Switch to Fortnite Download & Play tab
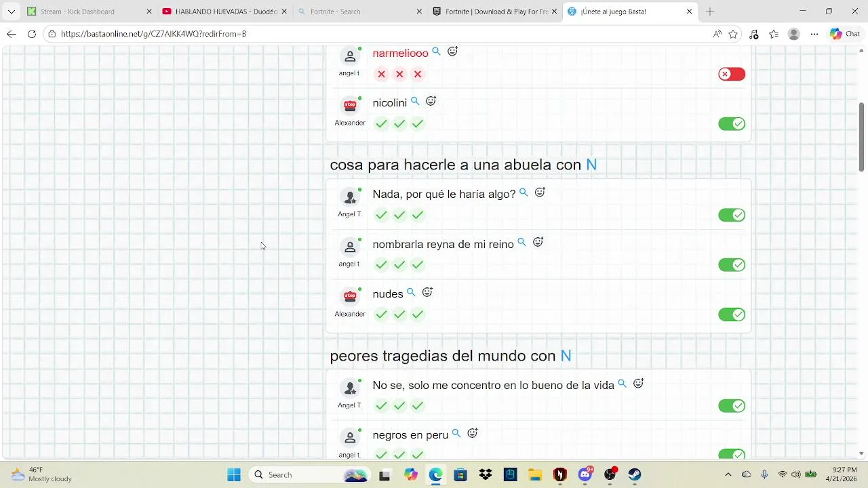The height and width of the screenshot is (488, 868). [x=494, y=12]
